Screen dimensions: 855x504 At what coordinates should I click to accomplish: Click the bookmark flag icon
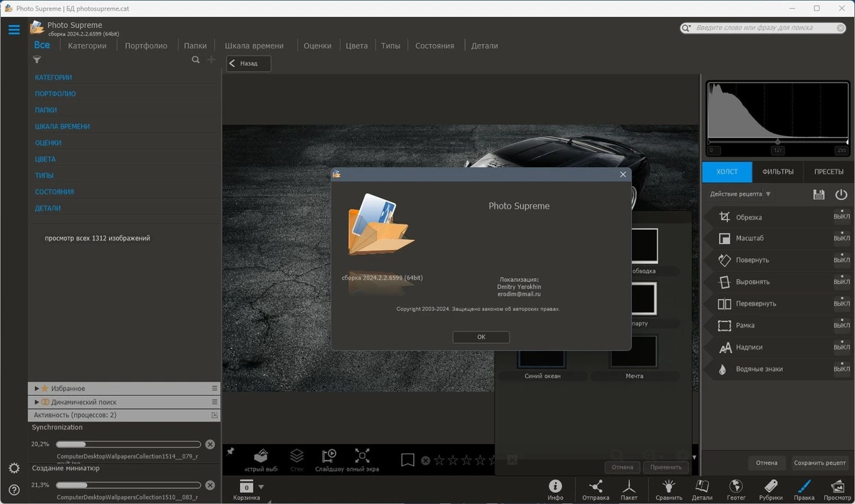tap(408, 461)
